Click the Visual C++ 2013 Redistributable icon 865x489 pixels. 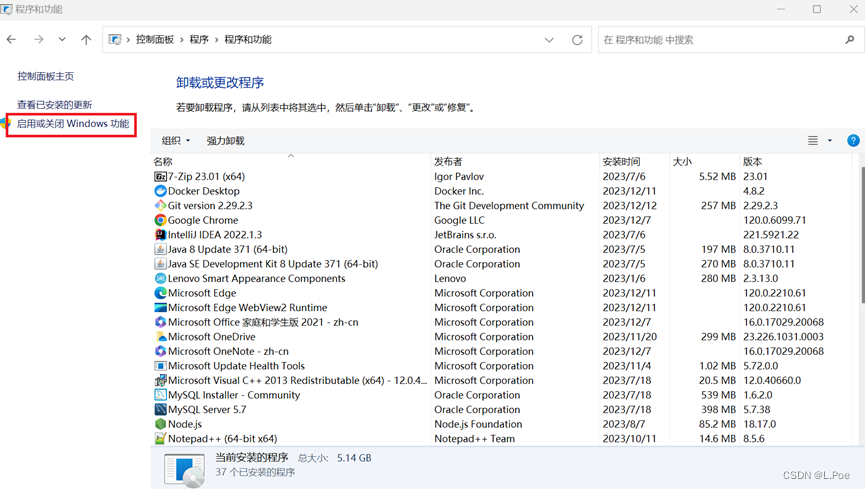[160, 380]
